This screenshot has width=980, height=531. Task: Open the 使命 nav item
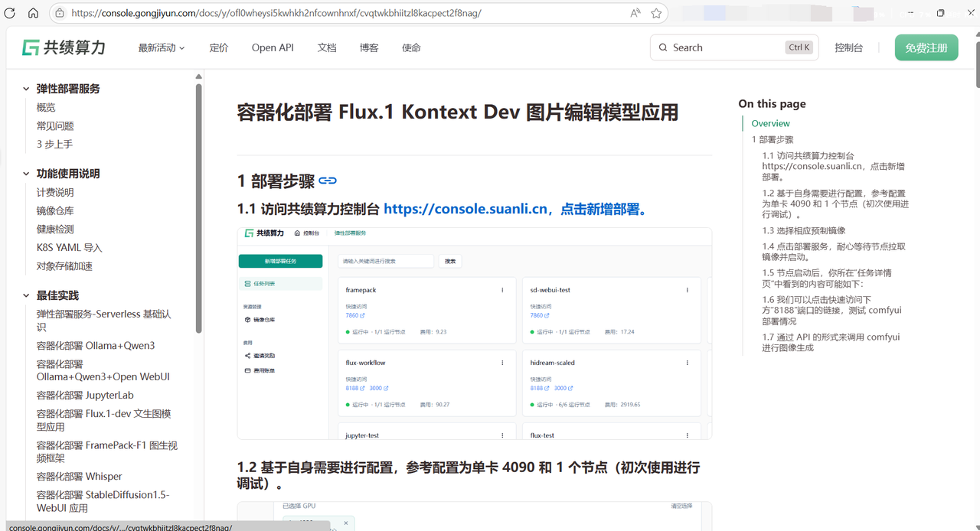tap(411, 47)
